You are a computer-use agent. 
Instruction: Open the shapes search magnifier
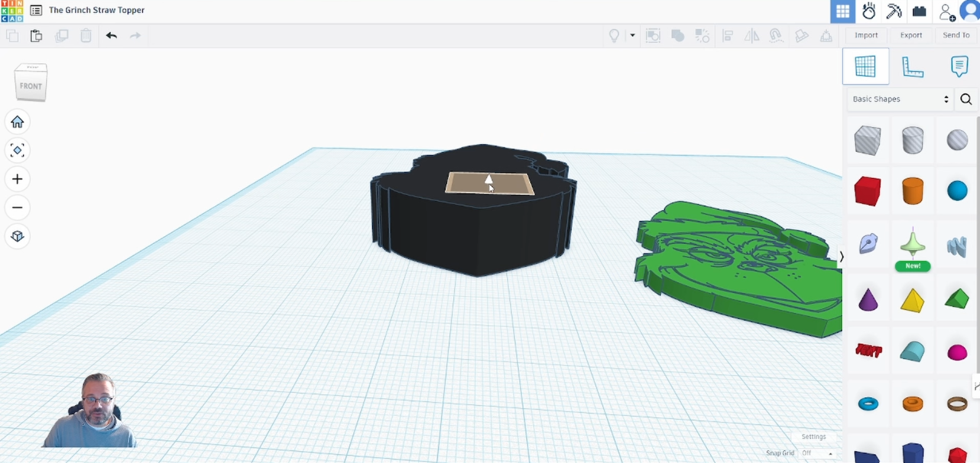966,99
